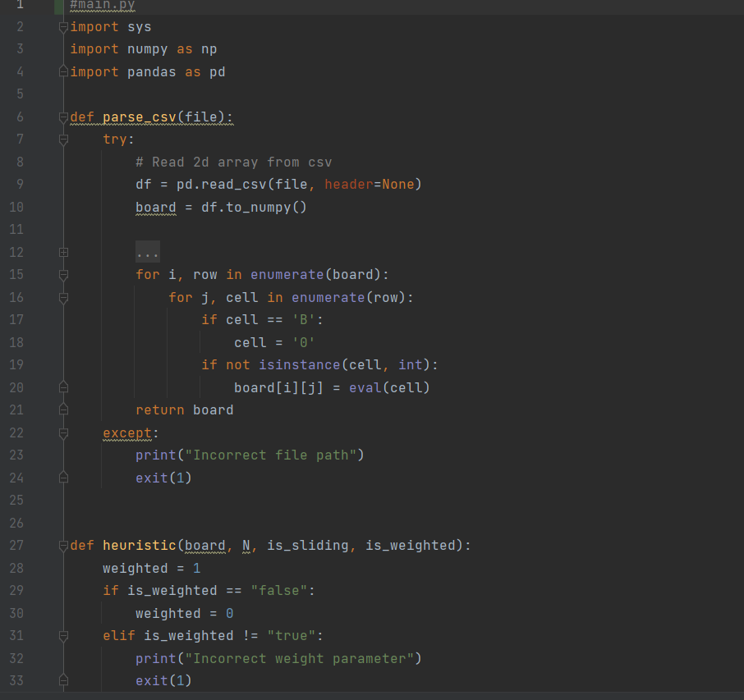The image size is (744, 700).
Task: Collapse the parse_csv function body
Action: 62,117
